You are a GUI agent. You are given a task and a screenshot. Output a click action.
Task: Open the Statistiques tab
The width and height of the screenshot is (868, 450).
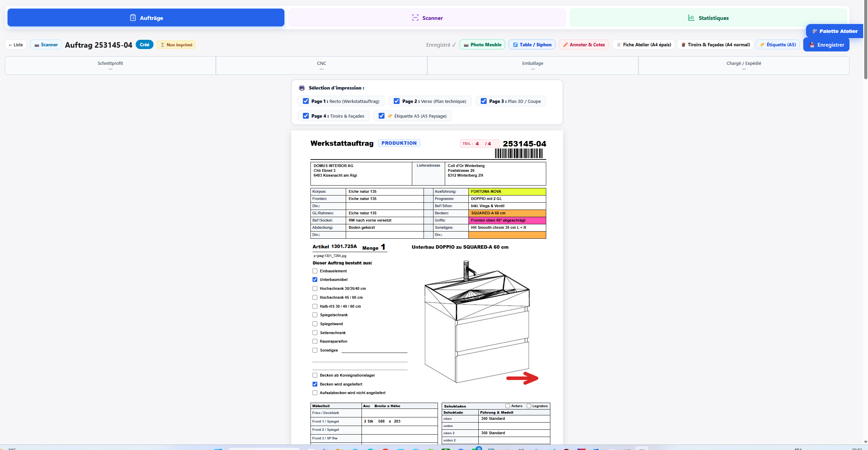708,17
